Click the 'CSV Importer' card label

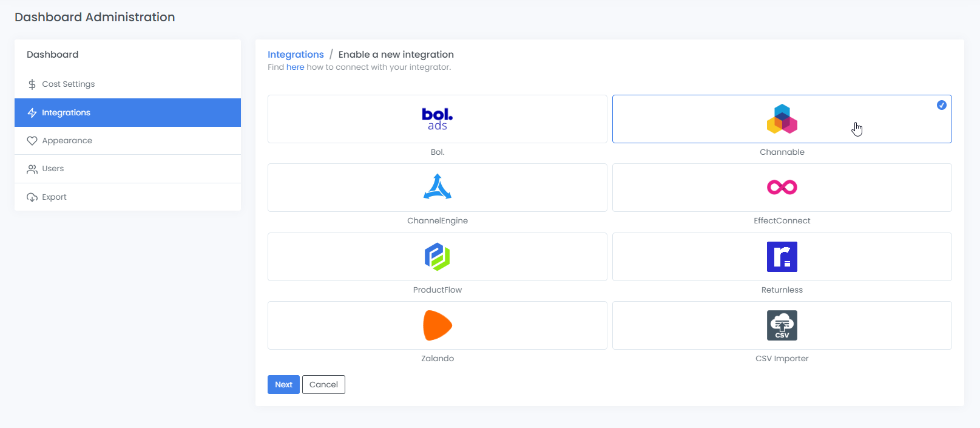tap(782, 359)
